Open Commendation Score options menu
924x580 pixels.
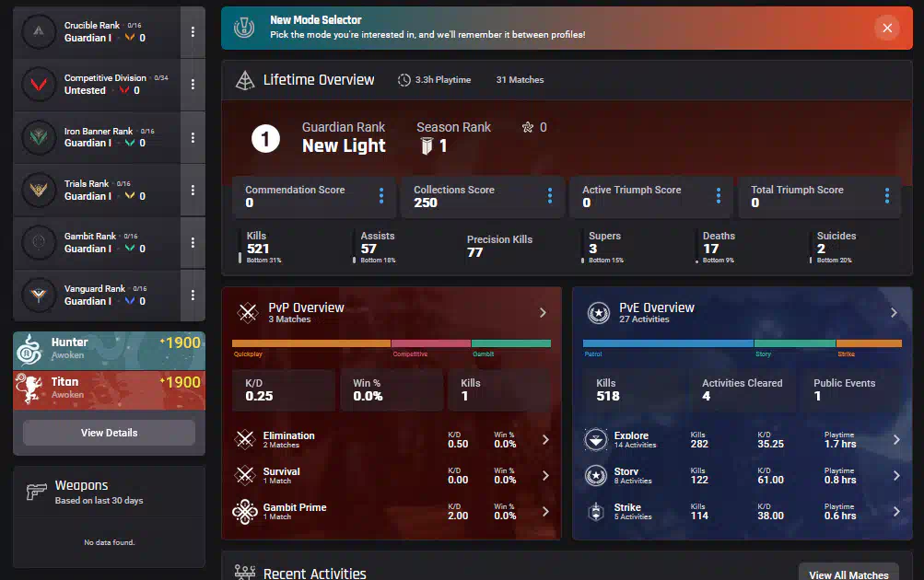pos(381,195)
